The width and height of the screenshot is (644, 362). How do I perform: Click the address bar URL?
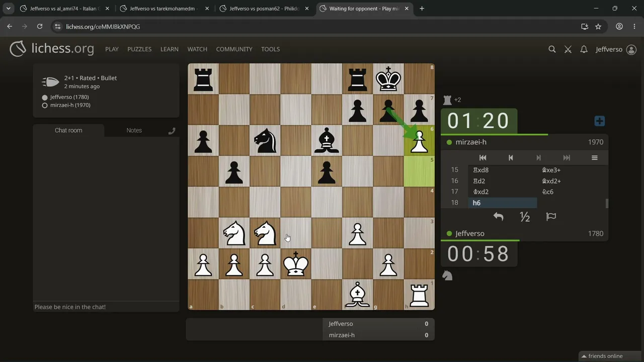click(103, 27)
